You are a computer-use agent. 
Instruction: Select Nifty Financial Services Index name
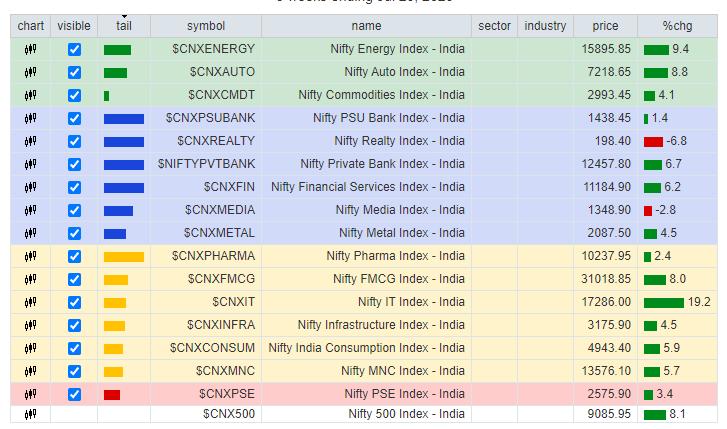(x=368, y=187)
